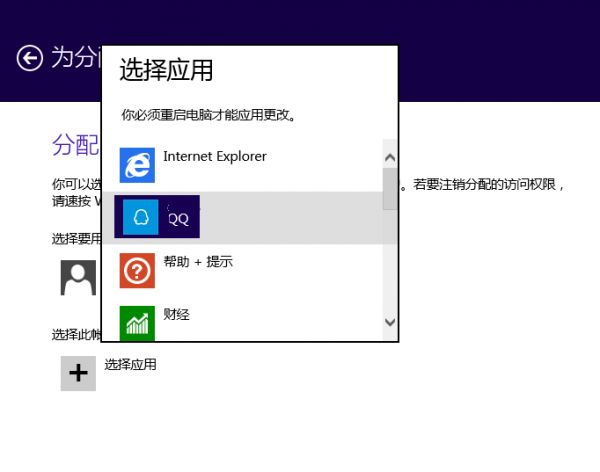Select the Internet Explorer icon
Image resolution: width=600 pixels, height=472 pixels.
click(x=137, y=165)
